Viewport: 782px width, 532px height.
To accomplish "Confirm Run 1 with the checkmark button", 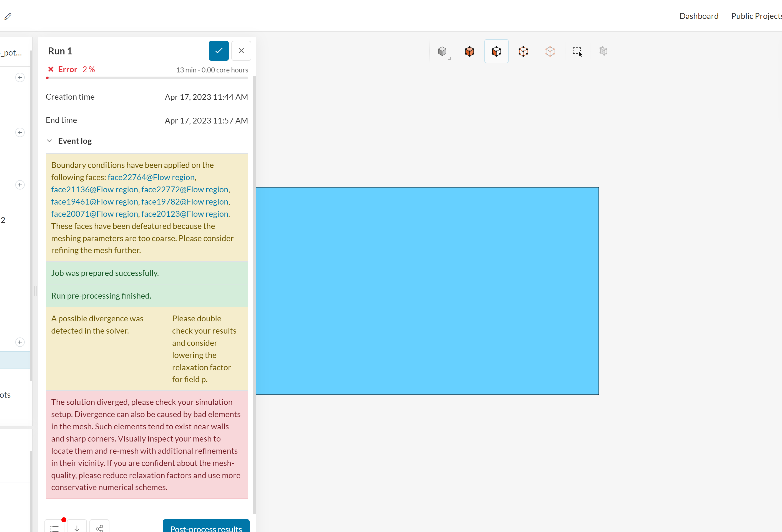I will 219,51.
